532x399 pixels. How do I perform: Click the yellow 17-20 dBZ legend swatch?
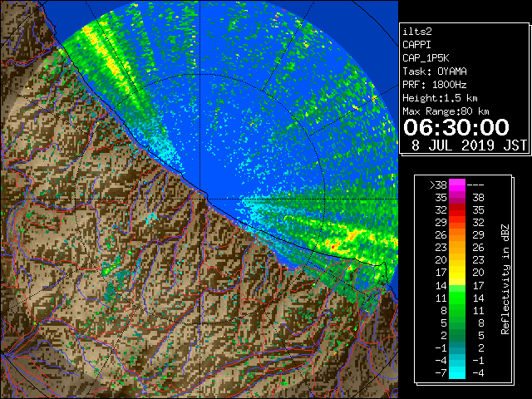[x=457, y=273]
